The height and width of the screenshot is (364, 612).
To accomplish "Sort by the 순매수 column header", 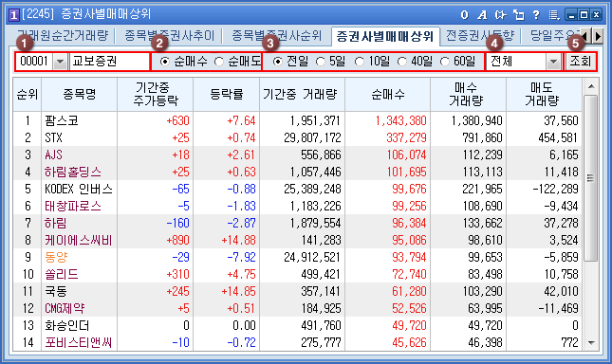I will click(387, 94).
